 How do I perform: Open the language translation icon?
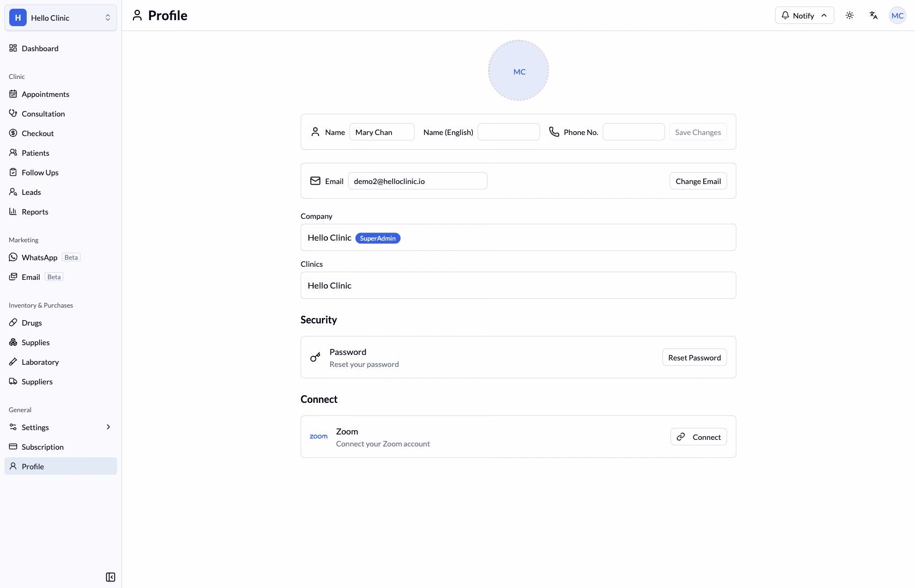(x=874, y=15)
